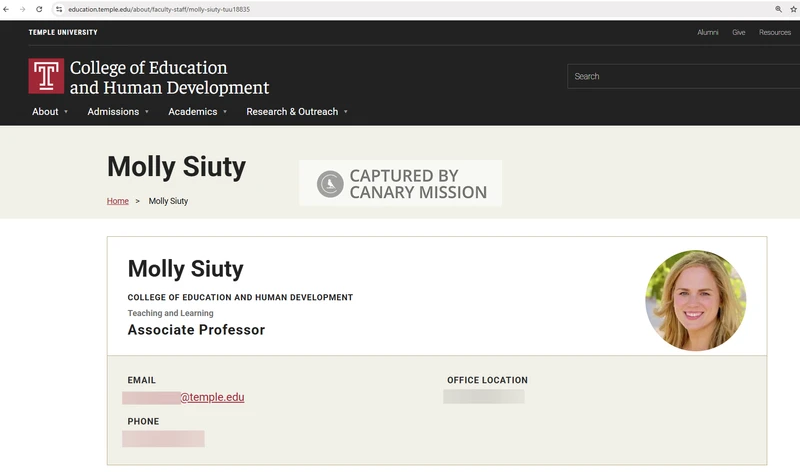The width and height of the screenshot is (800, 475).
Task: Open the About menu
Action: pyautogui.click(x=45, y=112)
